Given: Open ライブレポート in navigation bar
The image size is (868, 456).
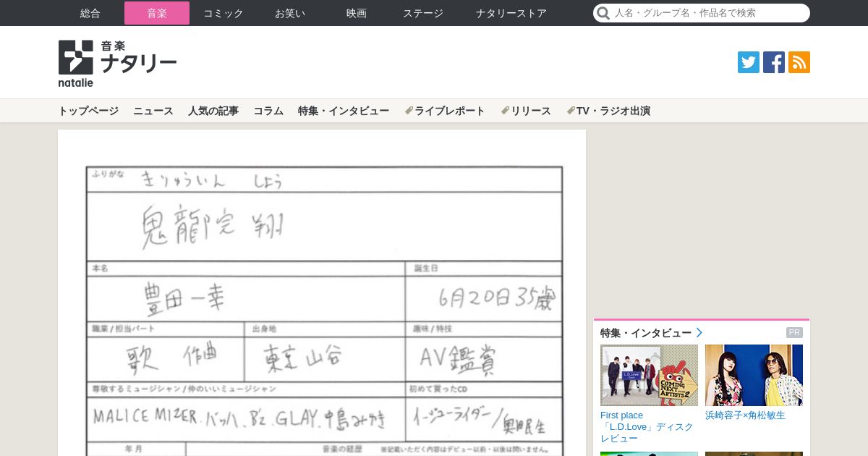Looking at the screenshot, I should click(445, 111).
